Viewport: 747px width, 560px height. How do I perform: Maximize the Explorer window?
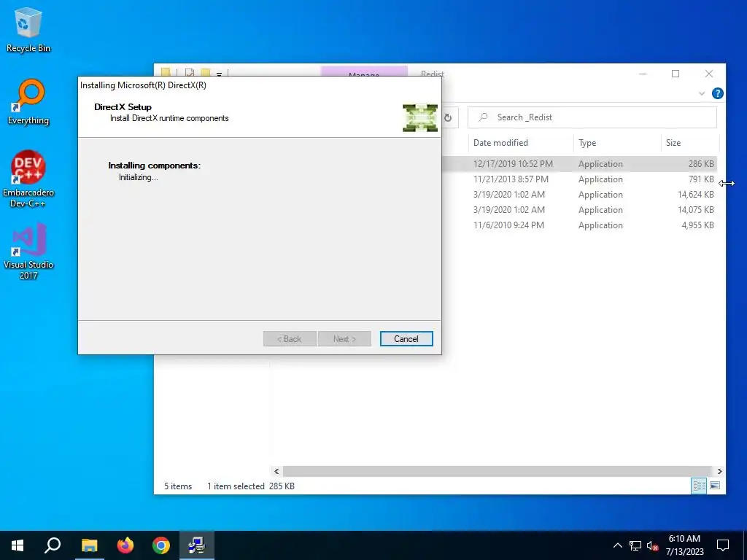pos(675,74)
